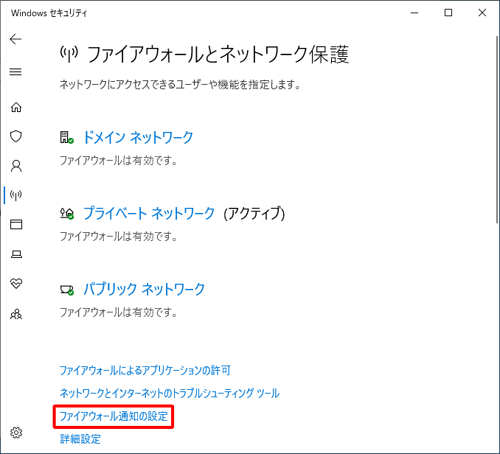Viewport: 500px width, 454px height.
Task: Open プライベート ネットワーク settings
Action: [x=149, y=213]
